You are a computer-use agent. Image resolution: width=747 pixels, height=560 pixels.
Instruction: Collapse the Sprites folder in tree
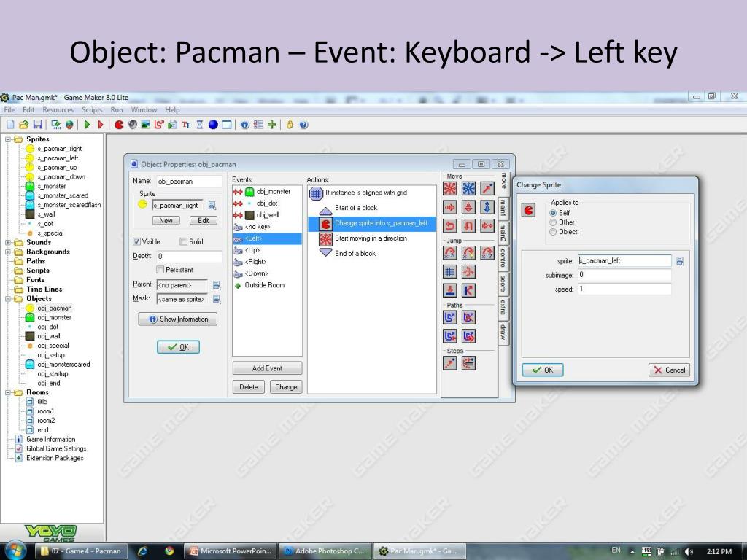click(9, 139)
